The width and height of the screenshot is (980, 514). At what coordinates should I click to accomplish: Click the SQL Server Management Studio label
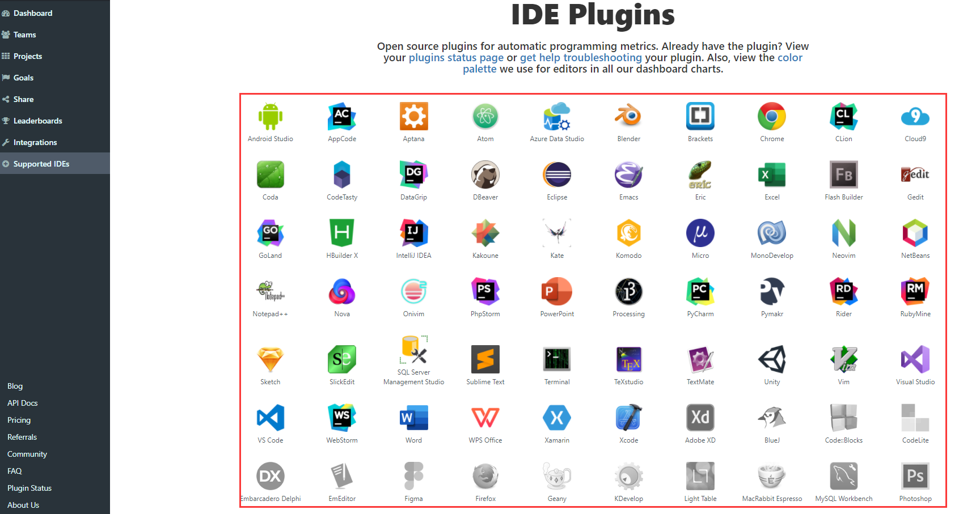click(x=414, y=377)
